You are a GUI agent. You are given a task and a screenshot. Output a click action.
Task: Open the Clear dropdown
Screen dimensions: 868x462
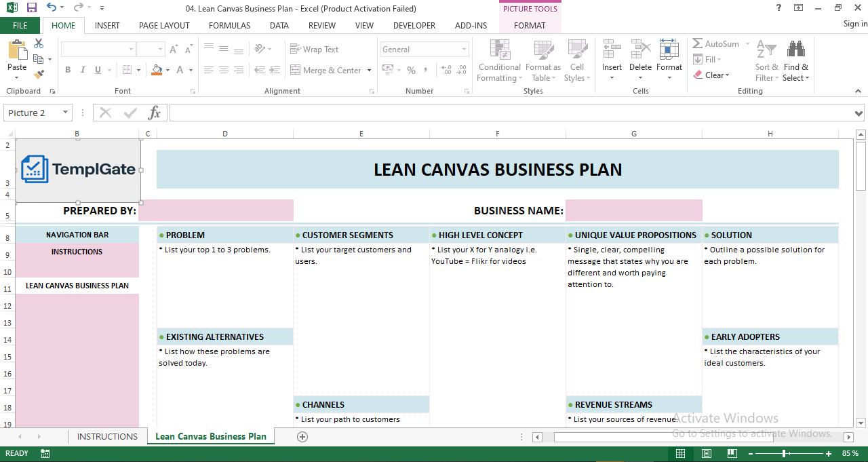coord(711,75)
